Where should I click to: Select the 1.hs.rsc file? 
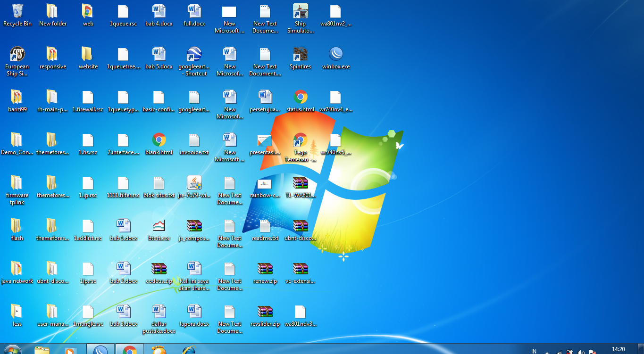click(88, 140)
